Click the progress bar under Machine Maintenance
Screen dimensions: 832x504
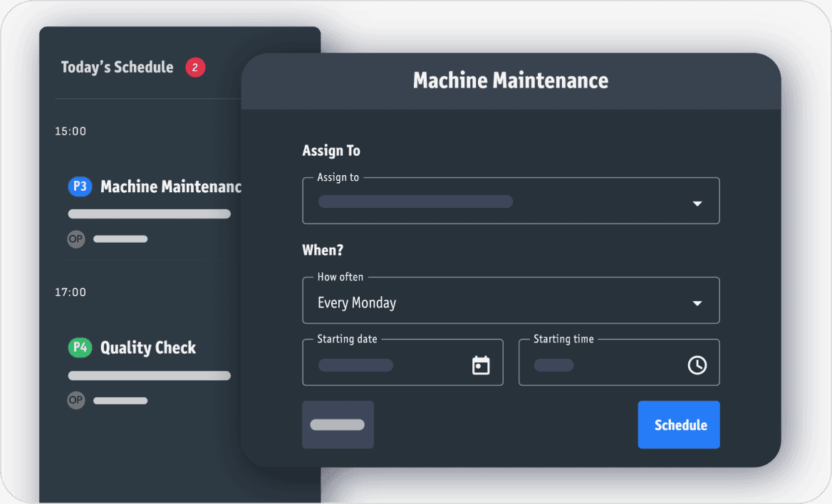149,214
